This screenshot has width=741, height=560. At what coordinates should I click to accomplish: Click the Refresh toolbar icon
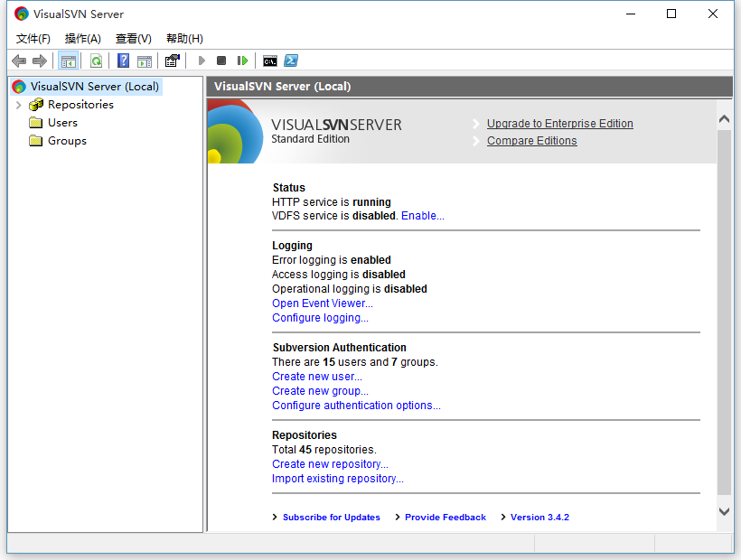[96, 61]
